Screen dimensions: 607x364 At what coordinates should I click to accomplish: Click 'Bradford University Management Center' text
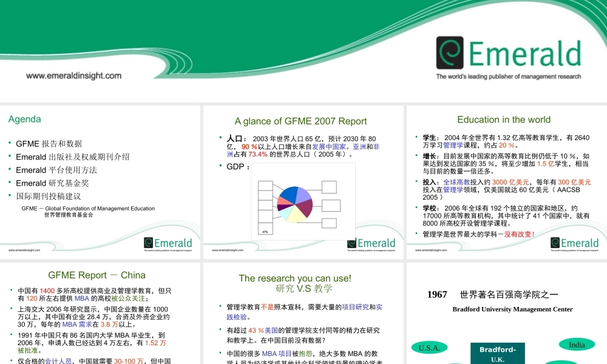click(512, 309)
